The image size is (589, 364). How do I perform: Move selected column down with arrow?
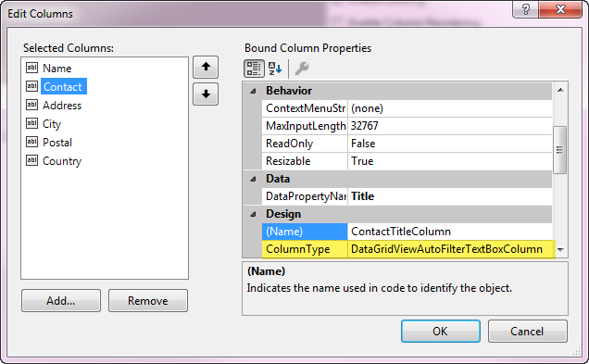206,94
